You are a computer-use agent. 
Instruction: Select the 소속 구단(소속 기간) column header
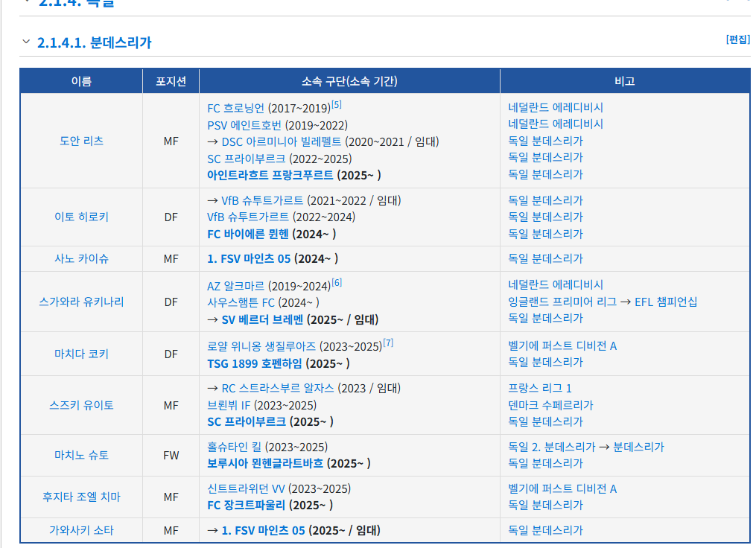tap(349, 81)
